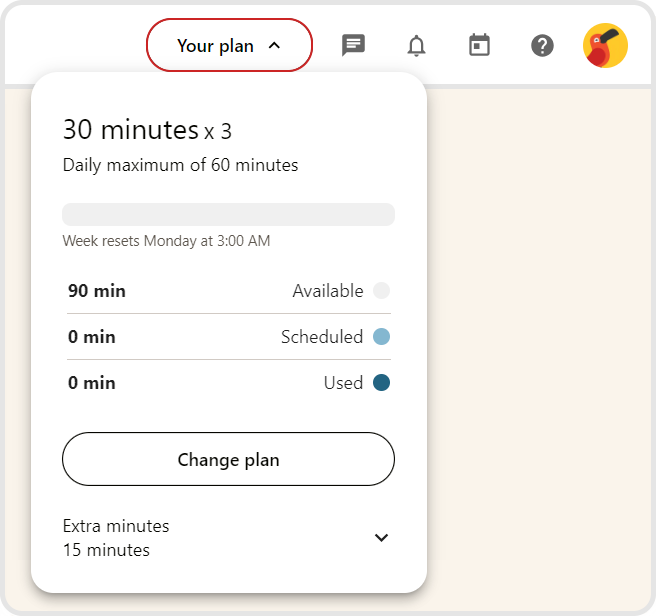Screen dimensions: 656x616
Task: Click the Used label
Action: pos(343,383)
